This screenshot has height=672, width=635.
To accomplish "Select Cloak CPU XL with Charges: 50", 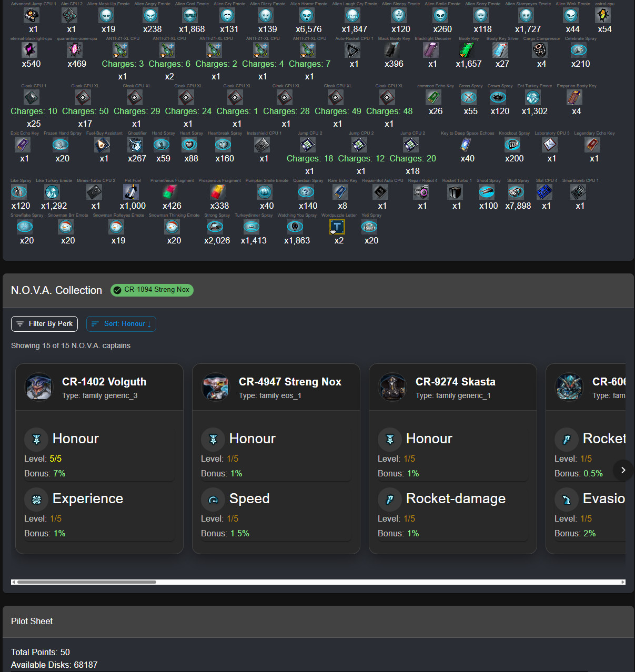I will pos(83,98).
